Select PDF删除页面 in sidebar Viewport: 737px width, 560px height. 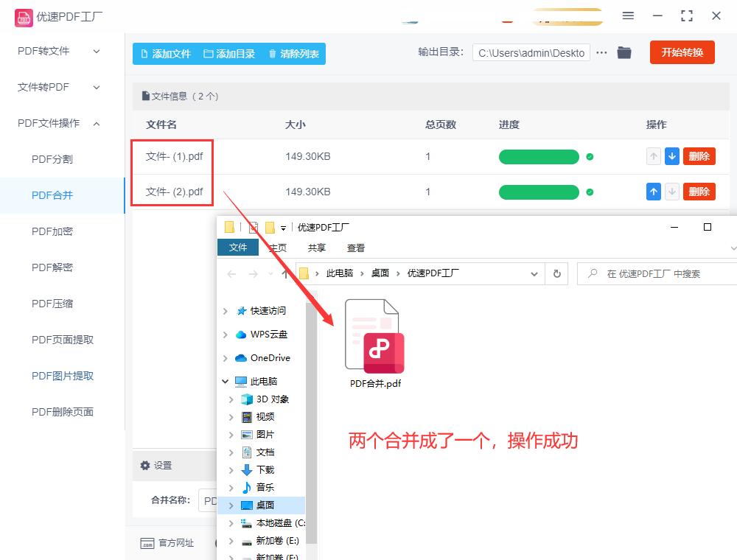coord(63,412)
